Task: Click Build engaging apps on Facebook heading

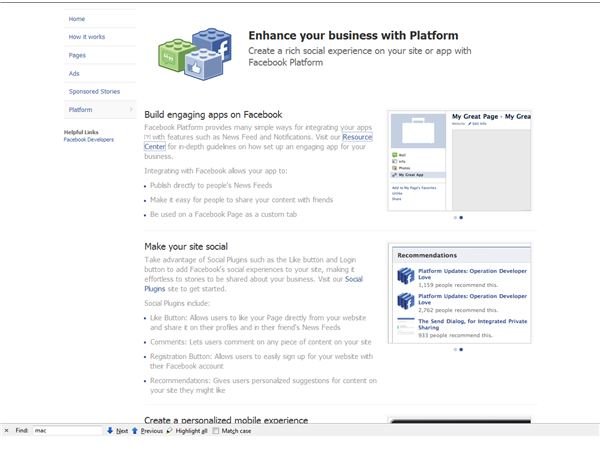Action: click(x=213, y=115)
